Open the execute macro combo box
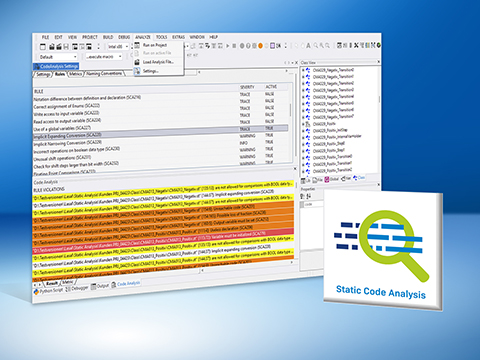Screen dimensions: 480x360 tap(104, 57)
